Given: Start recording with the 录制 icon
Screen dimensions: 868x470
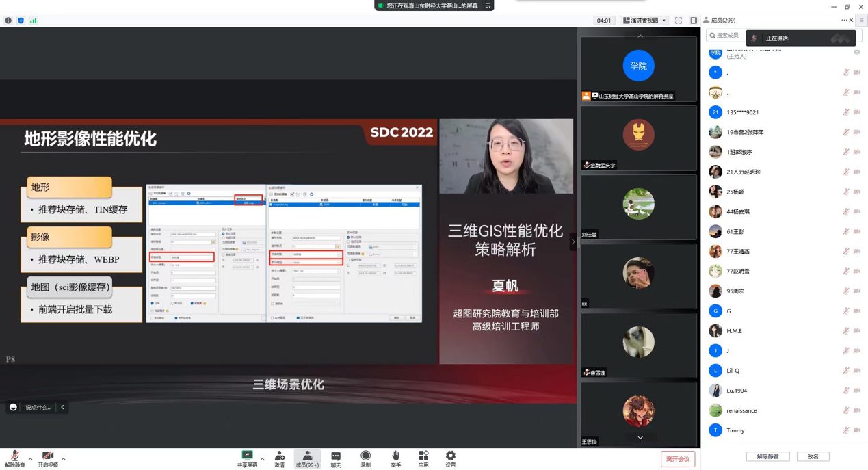Looking at the screenshot, I should (365, 458).
